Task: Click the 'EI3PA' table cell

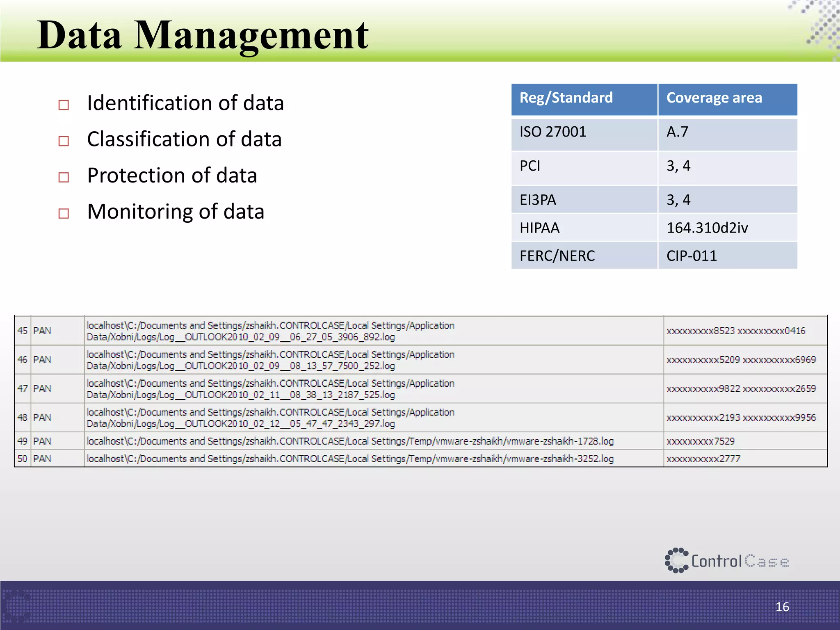Action: (x=584, y=199)
